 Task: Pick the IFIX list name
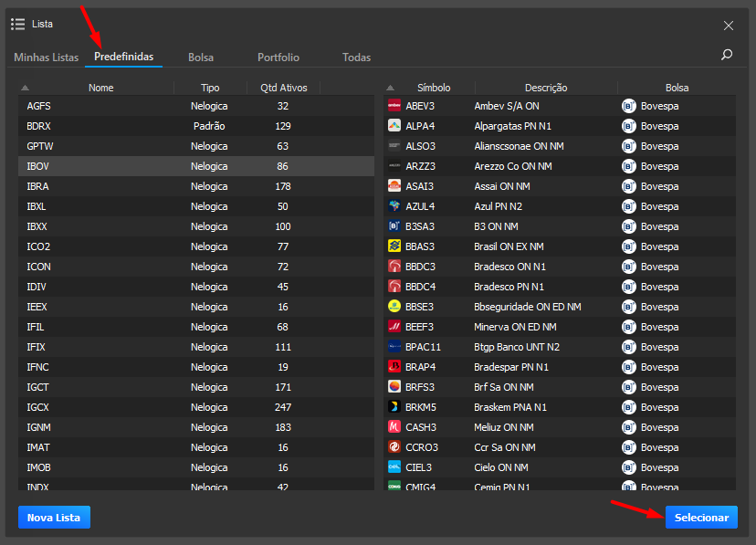tap(36, 347)
